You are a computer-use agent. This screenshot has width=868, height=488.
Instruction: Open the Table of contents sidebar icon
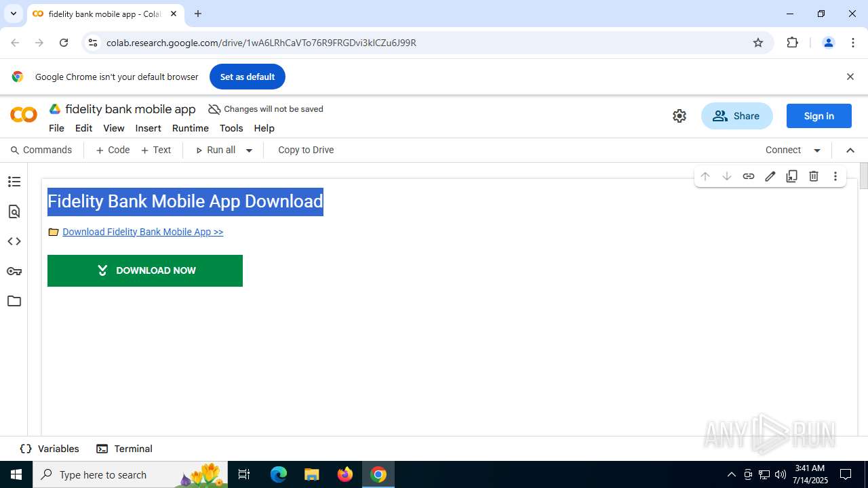coord(14,182)
